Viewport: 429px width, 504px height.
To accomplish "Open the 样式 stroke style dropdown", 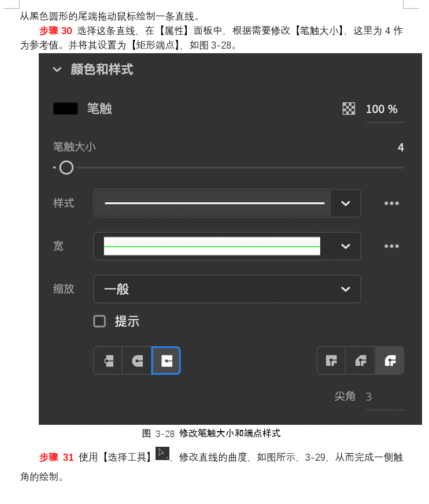I will [x=227, y=203].
